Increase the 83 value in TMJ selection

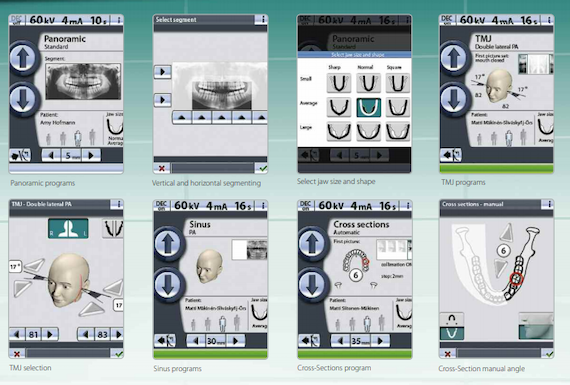(x=117, y=334)
